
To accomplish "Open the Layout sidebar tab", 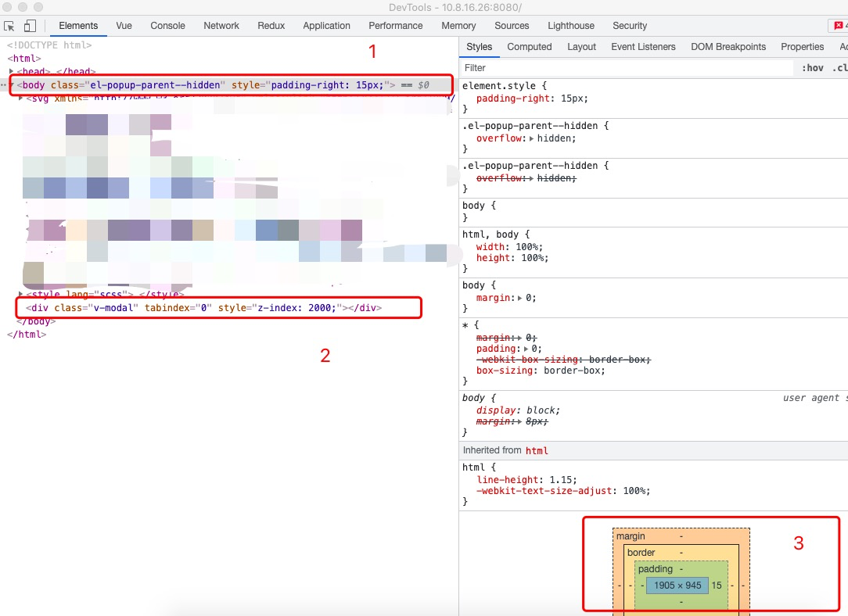I will pyautogui.click(x=581, y=47).
